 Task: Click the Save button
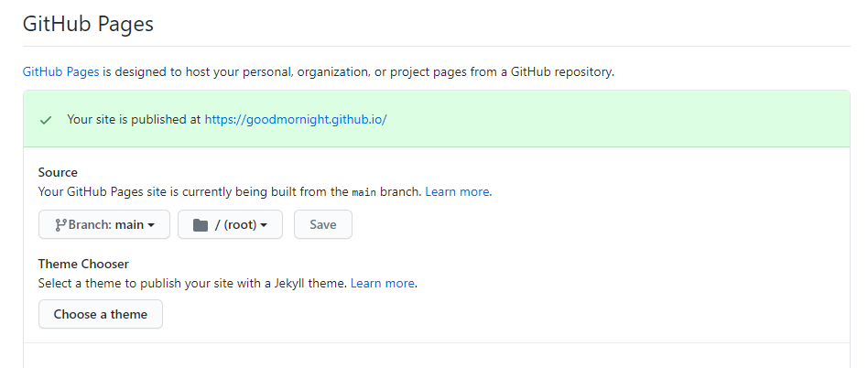coord(322,224)
